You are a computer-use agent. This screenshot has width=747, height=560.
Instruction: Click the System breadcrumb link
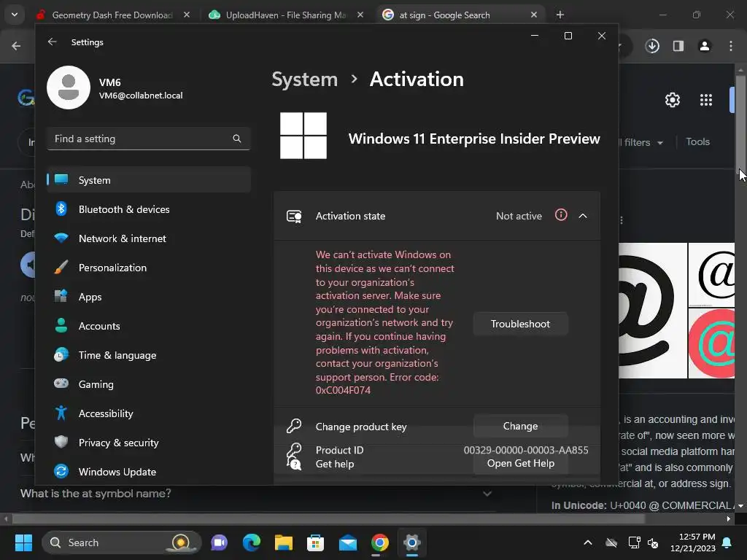click(x=304, y=79)
